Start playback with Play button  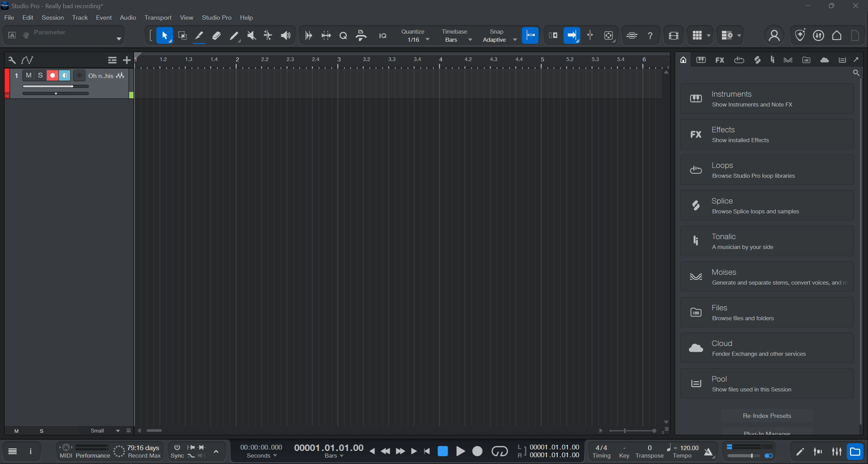[x=460, y=451]
